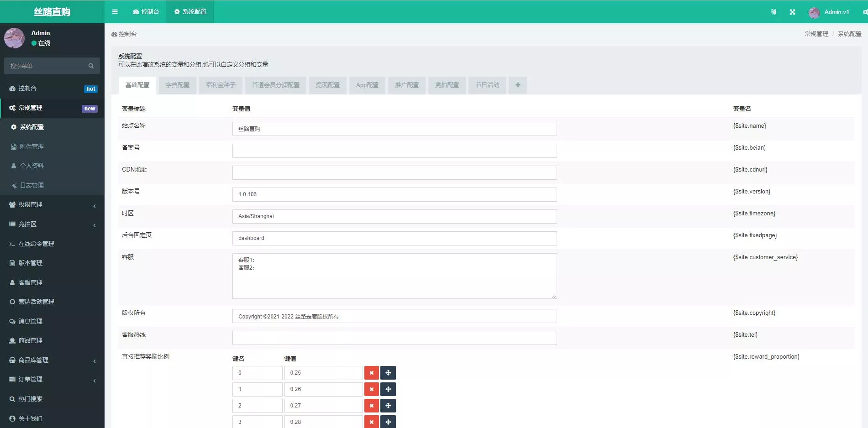
Task: Go to 客服管理 in sidebar
Action: (x=30, y=283)
